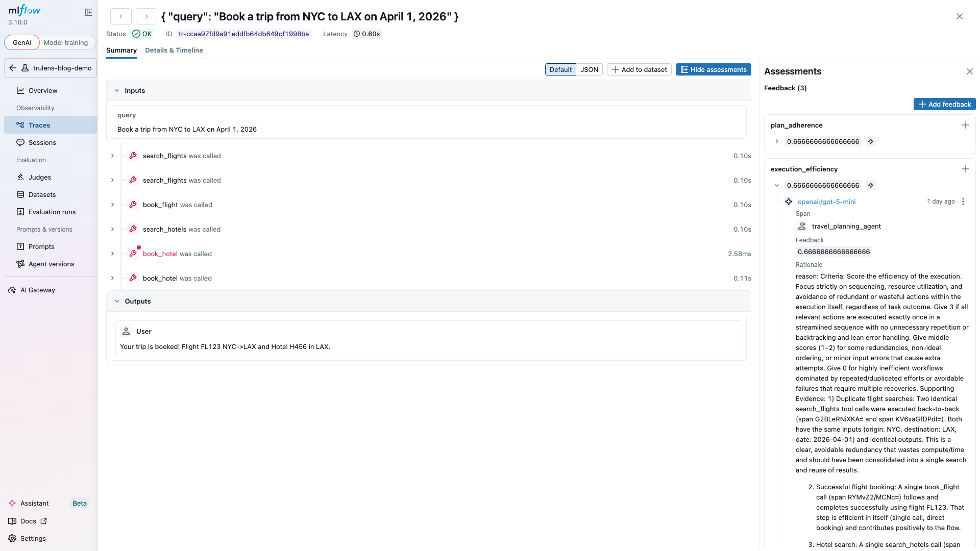Collapse the Inputs section
Viewport: 980px width, 551px height.
(x=117, y=90)
